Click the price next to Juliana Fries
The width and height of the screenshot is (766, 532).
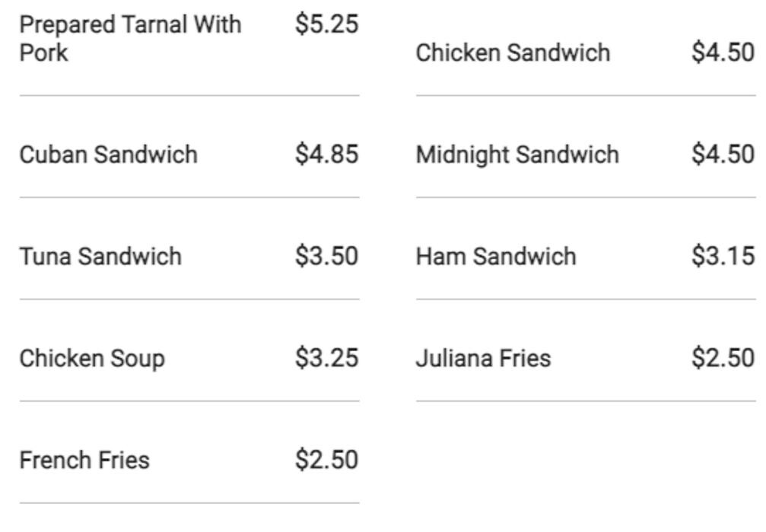click(x=723, y=359)
